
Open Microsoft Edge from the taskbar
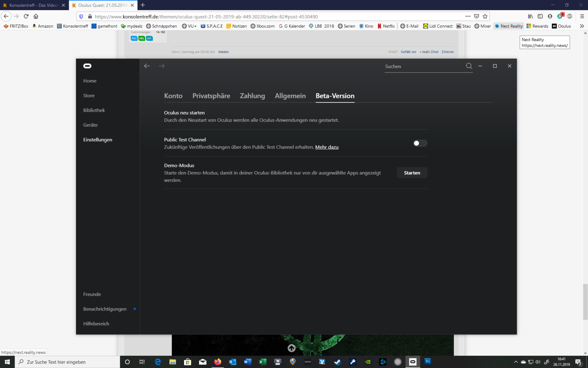point(158,362)
